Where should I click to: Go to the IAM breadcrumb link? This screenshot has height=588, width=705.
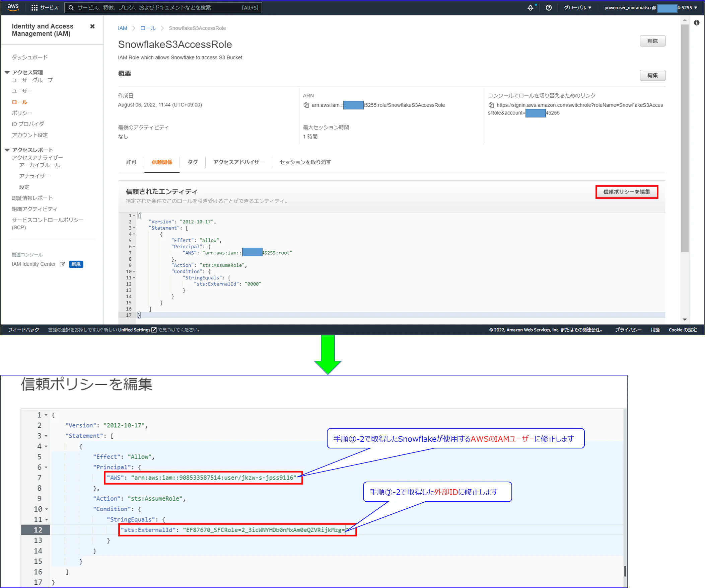[123, 28]
